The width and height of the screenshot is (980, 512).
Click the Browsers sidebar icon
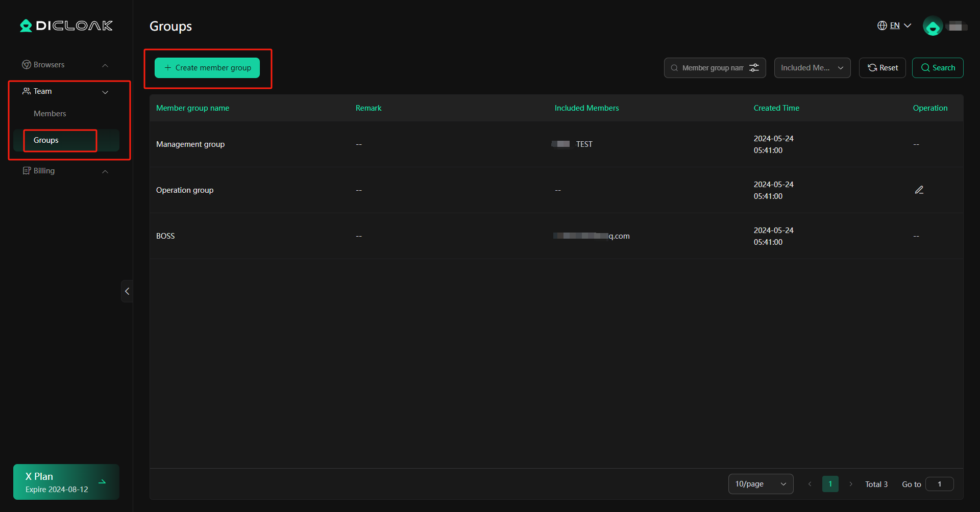tap(26, 64)
